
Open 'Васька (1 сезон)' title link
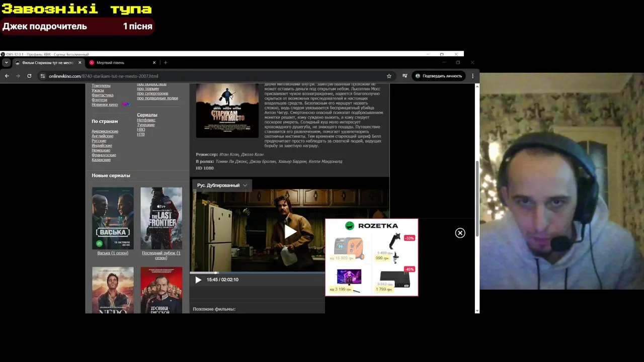tap(113, 253)
